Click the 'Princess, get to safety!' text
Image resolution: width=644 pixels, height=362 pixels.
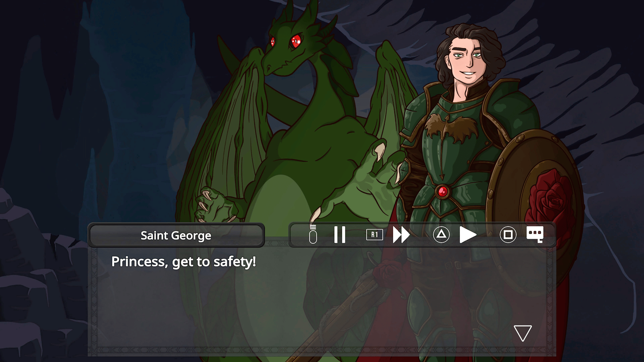click(x=183, y=262)
